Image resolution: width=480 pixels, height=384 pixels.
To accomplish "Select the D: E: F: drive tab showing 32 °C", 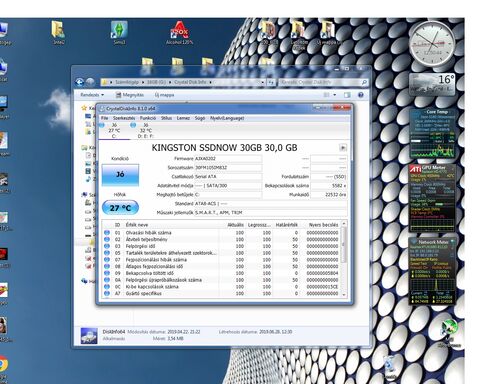I will tap(145, 130).
